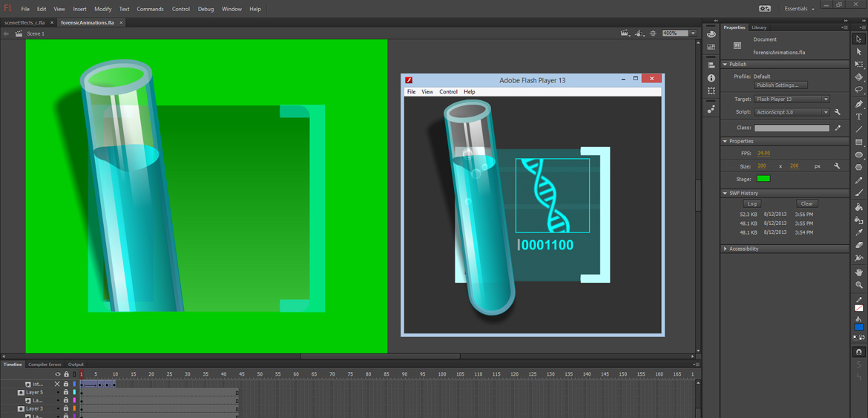Switch to the Library tab

pos(759,27)
